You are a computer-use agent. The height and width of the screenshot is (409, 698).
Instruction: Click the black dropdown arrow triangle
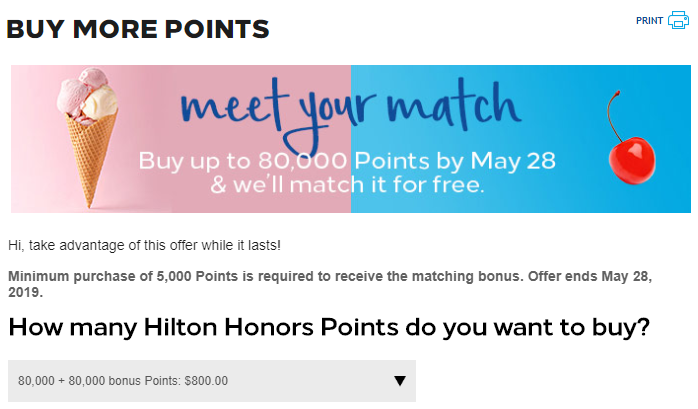pos(400,381)
